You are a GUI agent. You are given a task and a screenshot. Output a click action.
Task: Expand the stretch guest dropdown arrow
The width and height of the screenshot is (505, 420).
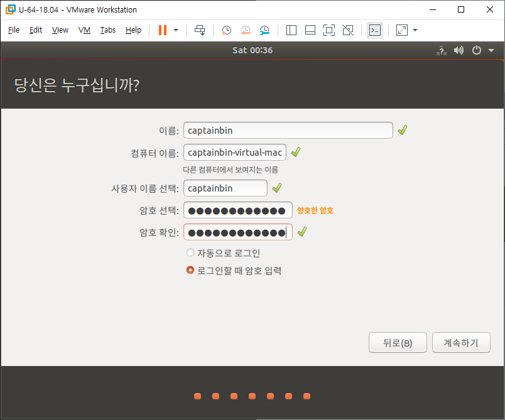click(415, 30)
